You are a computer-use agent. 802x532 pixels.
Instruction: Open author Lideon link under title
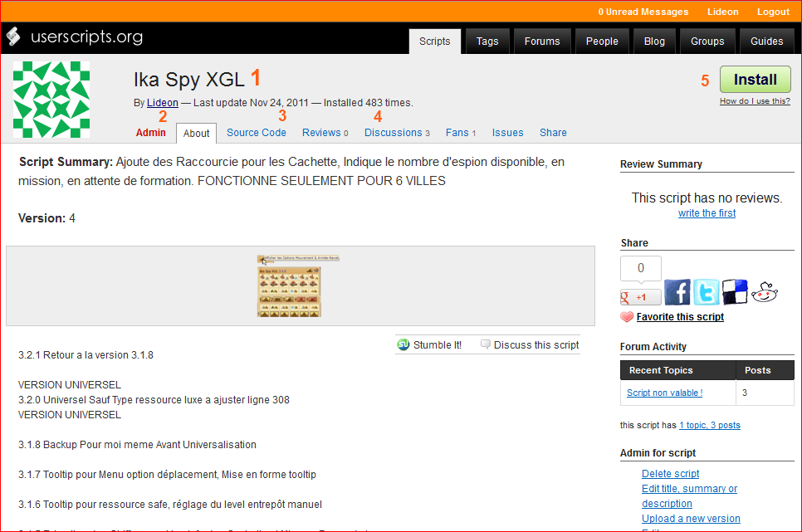pos(163,103)
